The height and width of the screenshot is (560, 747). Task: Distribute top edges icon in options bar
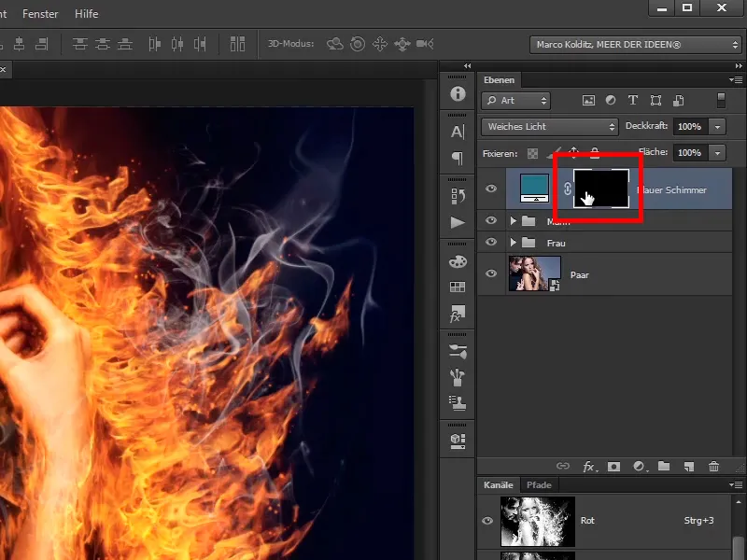(79, 44)
